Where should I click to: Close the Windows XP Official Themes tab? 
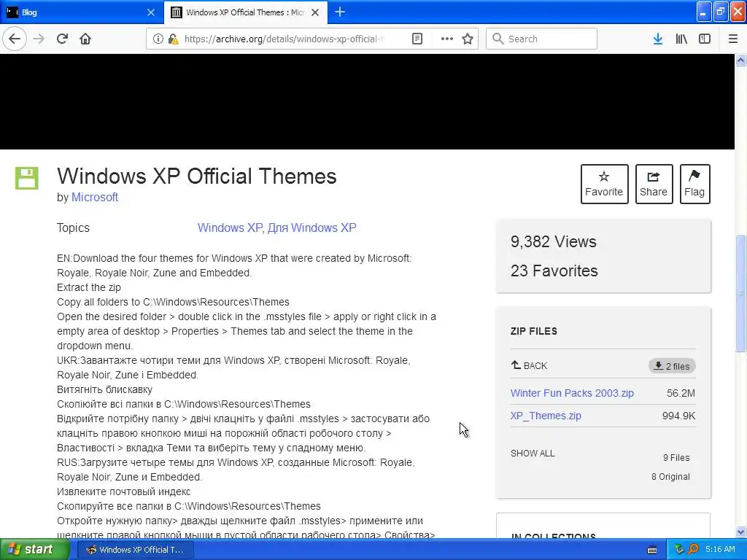tap(315, 12)
